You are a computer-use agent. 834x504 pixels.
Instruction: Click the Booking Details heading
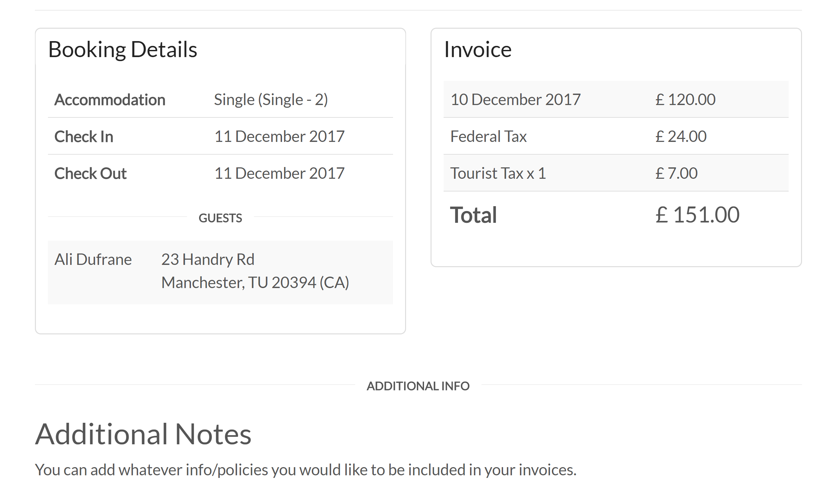(x=122, y=50)
